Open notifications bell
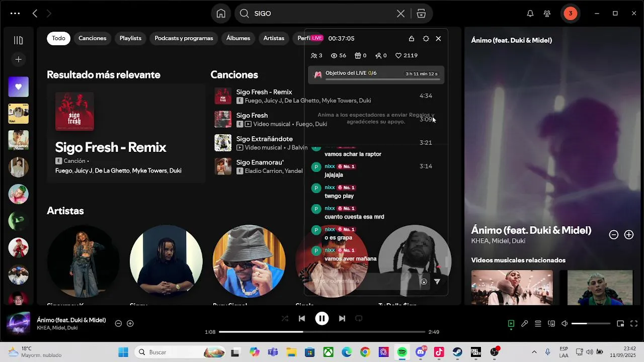This screenshot has height=362, width=644. coord(530,14)
